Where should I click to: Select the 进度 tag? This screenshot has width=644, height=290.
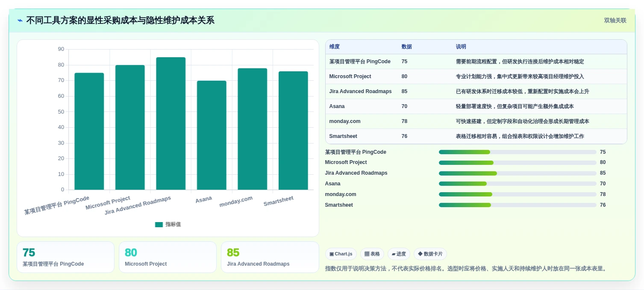click(x=399, y=254)
